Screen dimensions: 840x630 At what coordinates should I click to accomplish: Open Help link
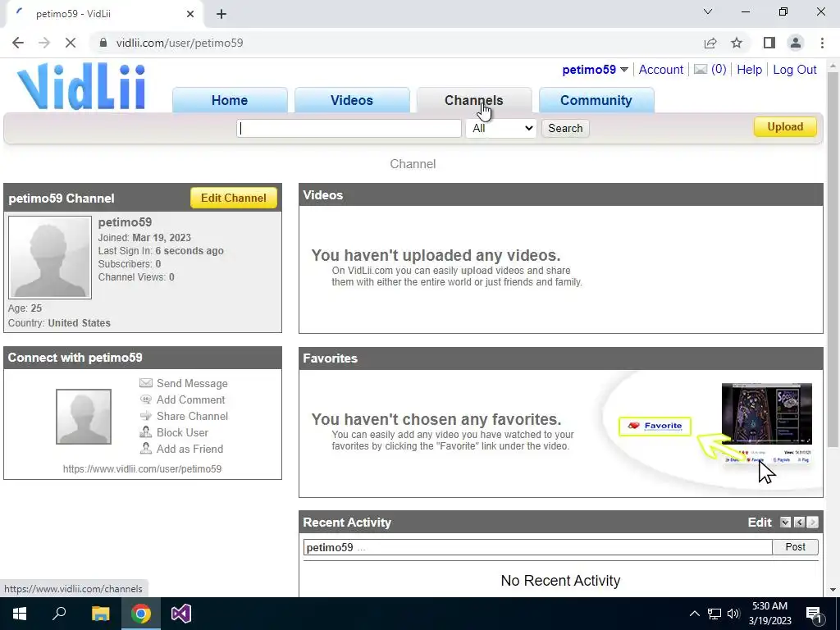pyautogui.click(x=749, y=70)
